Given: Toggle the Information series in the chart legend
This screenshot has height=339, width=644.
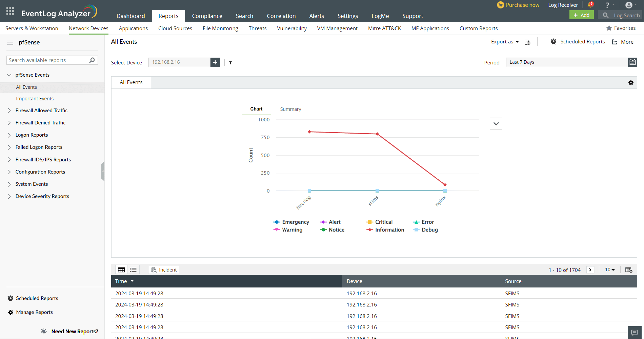Looking at the screenshot, I should [x=390, y=230].
